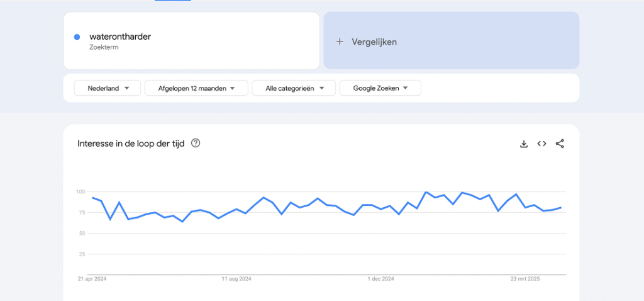Image resolution: width=644 pixels, height=301 pixels.
Task: Open the Alle categorieën dropdown
Action: [x=293, y=88]
